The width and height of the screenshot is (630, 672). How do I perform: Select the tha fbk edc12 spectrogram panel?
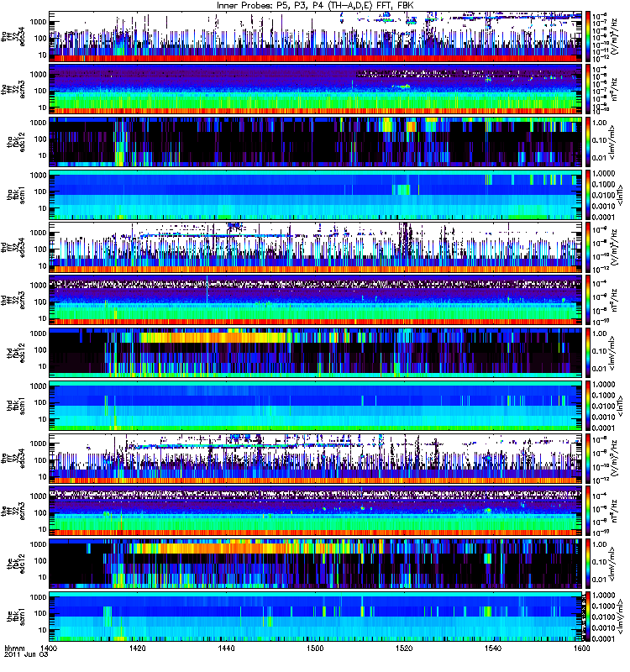click(x=315, y=142)
